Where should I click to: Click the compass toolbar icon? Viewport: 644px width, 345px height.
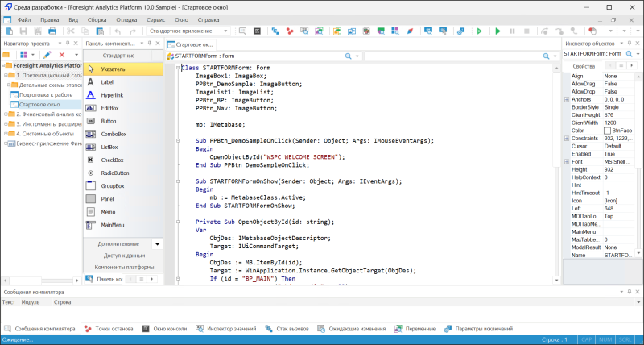point(410,31)
